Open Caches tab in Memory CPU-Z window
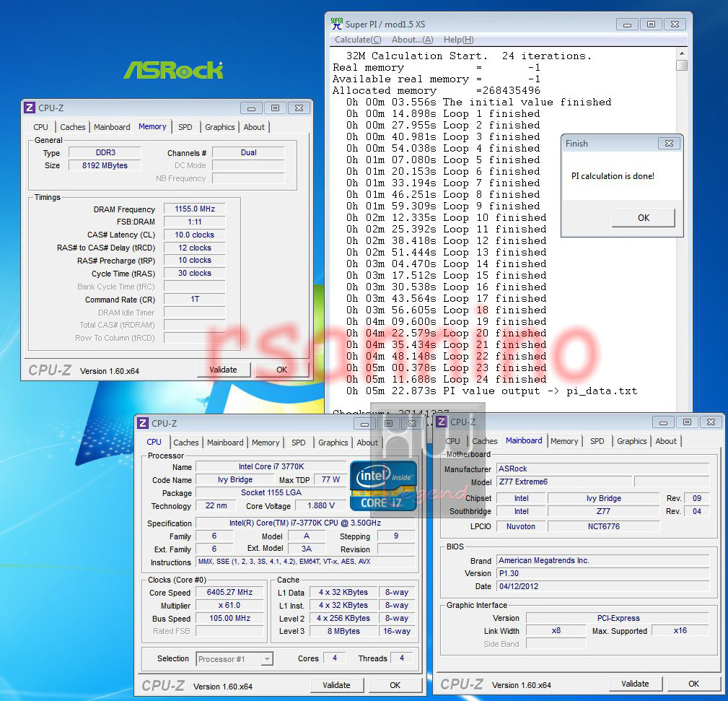This screenshot has width=728, height=701. click(x=73, y=127)
